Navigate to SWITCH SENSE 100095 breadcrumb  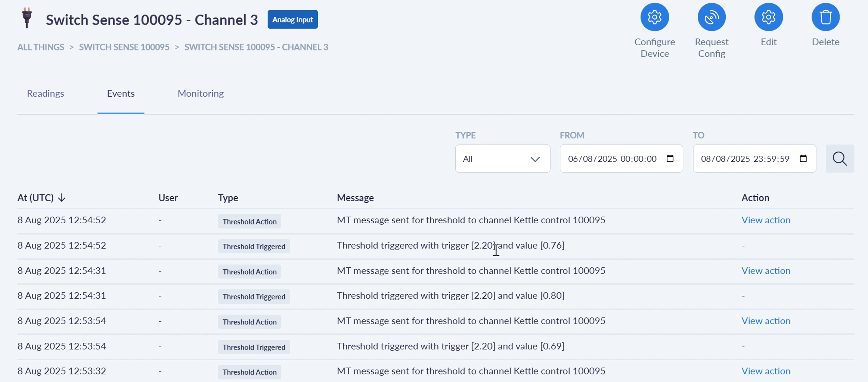[124, 47]
